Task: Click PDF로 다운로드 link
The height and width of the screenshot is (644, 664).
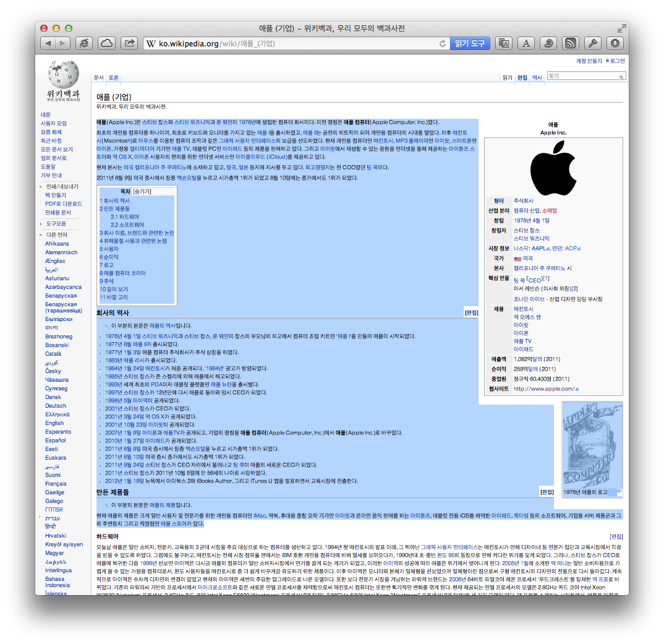Action: coord(64,204)
